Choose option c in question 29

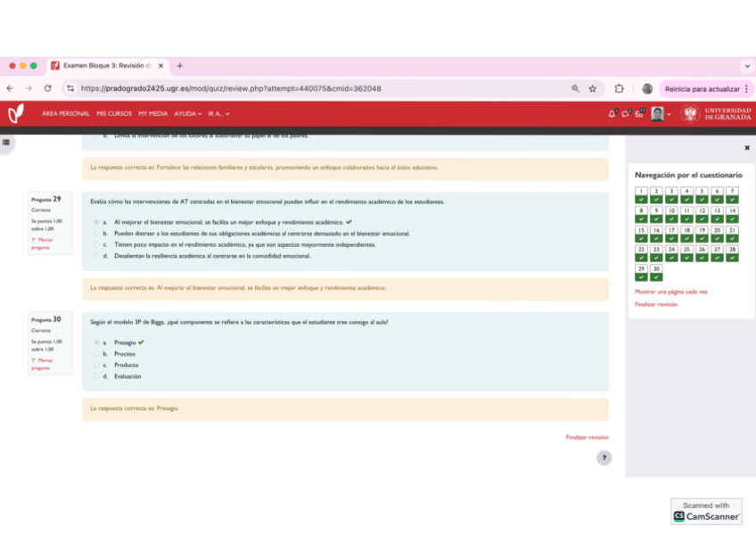tap(96, 244)
